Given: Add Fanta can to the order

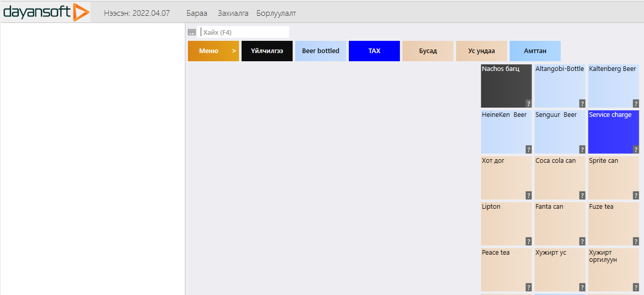Looking at the screenshot, I should pos(560,224).
